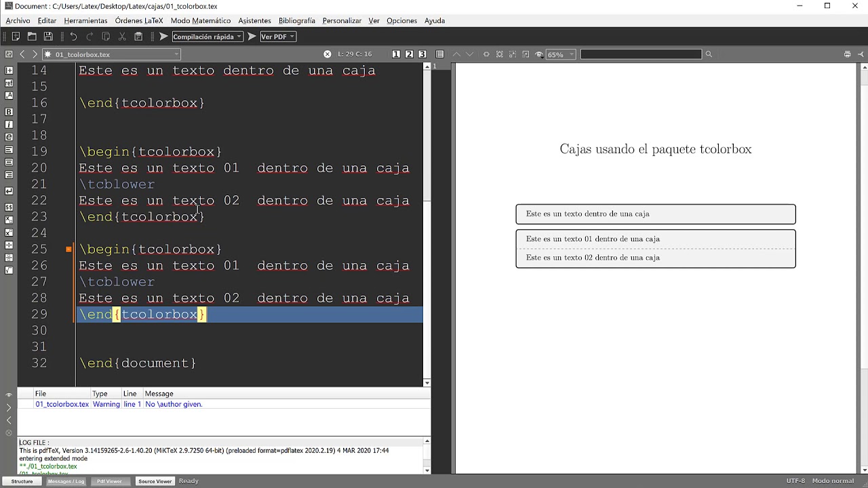Screen dimensions: 868x488
Task: Jump to bookmark 3
Action: click(422, 54)
